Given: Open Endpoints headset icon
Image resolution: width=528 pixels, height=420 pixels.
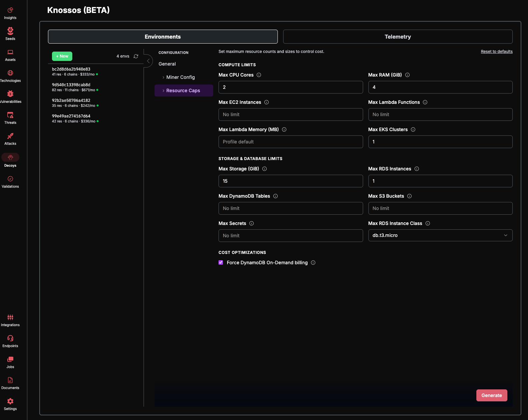Looking at the screenshot, I should pos(10,338).
